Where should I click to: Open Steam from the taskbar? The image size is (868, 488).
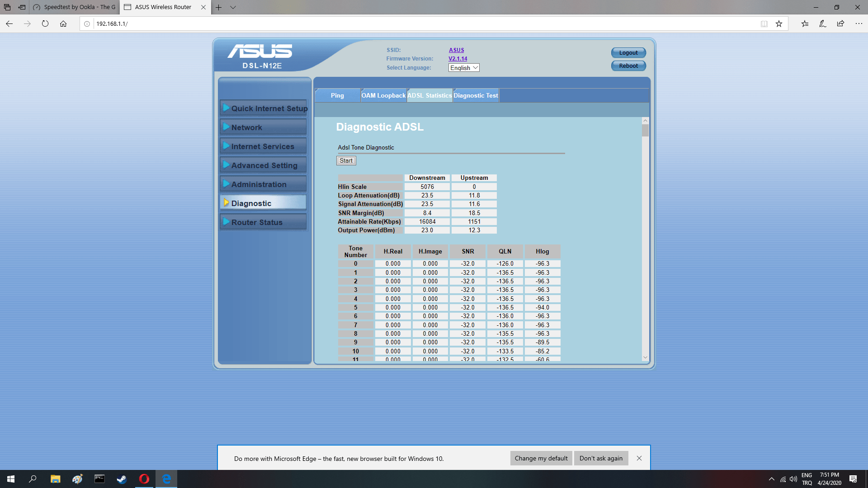pos(122,479)
